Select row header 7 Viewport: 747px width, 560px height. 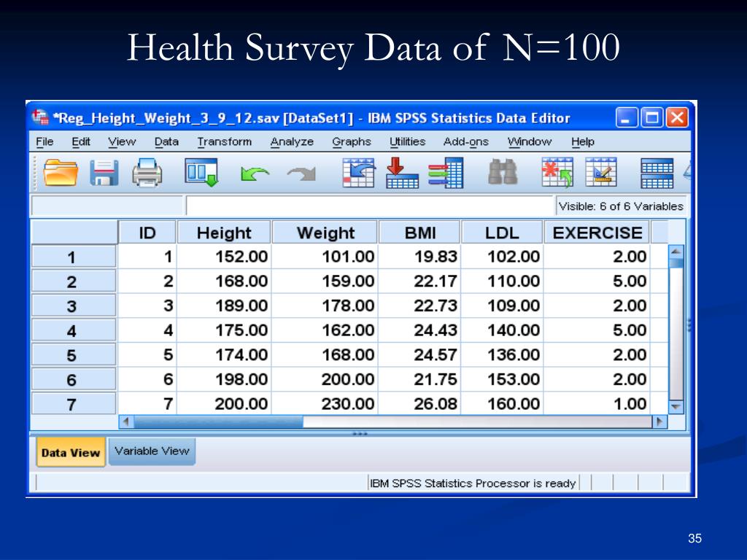74,404
